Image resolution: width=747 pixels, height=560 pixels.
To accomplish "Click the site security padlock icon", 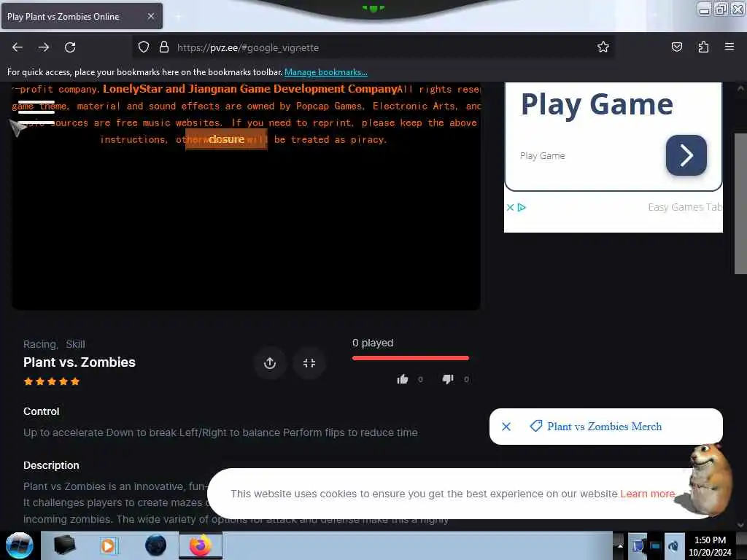I will [164, 47].
